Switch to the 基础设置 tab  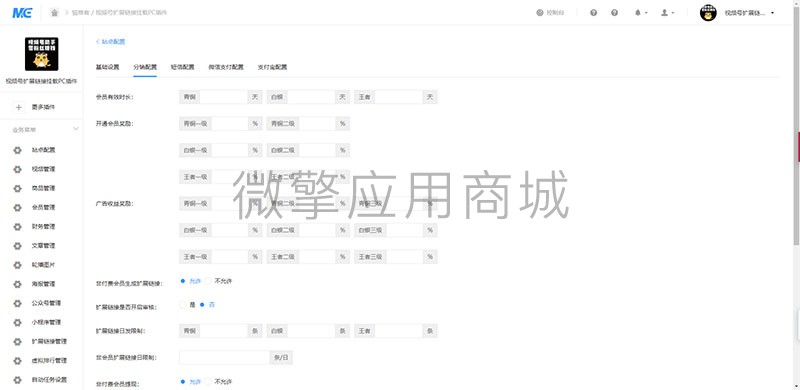pos(107,67)
